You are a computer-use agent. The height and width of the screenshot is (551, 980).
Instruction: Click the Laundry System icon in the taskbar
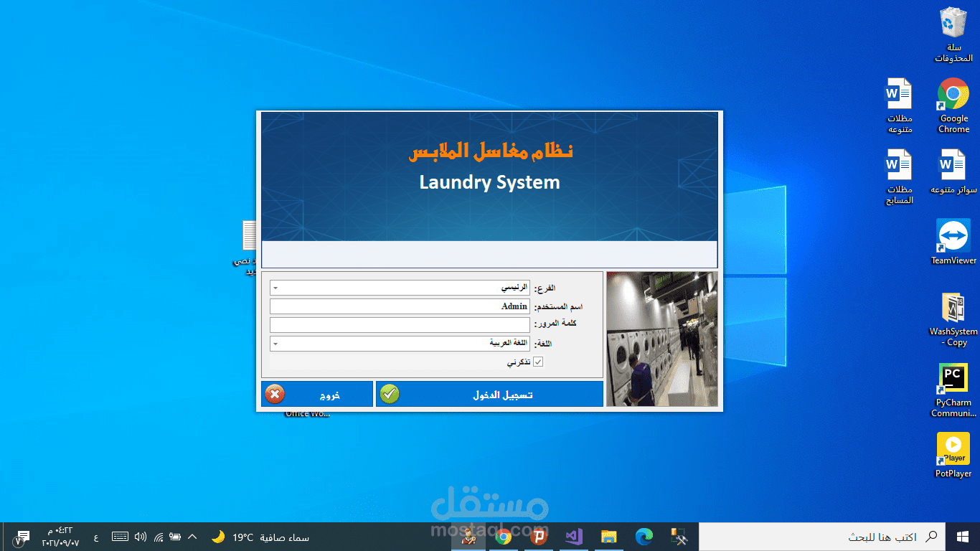coord(468,537)
